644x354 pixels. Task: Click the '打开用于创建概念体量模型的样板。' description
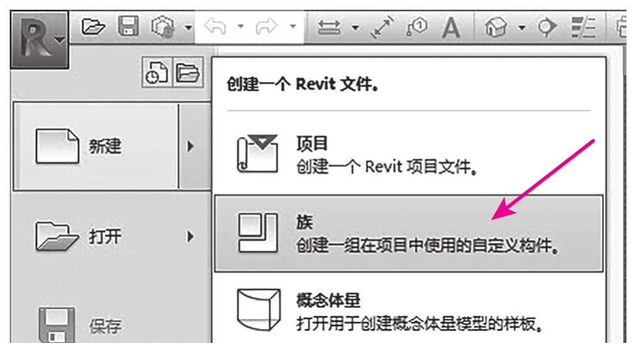click(419, 324)
